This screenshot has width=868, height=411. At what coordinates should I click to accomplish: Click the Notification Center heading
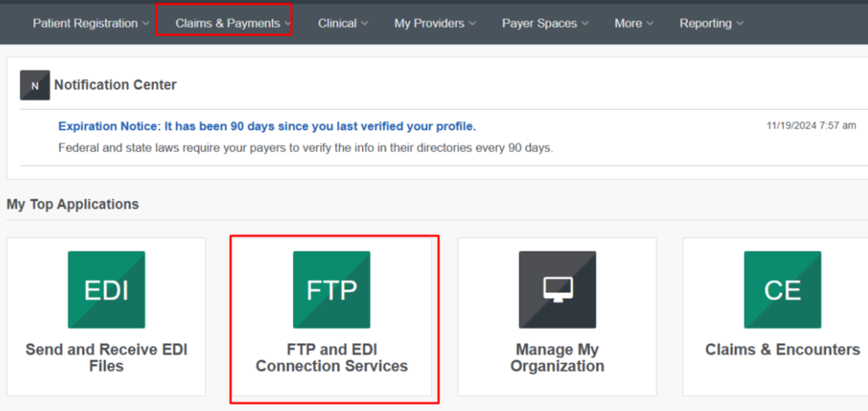[x=115, y=85]
